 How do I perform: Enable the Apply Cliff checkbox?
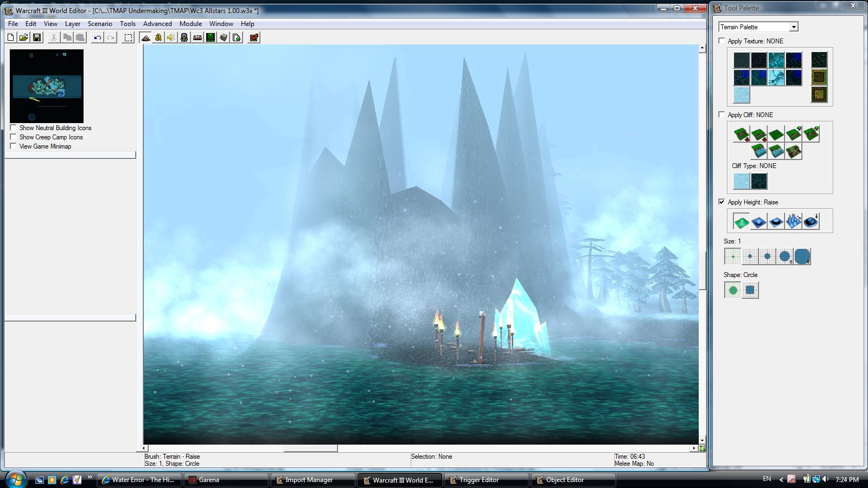click(722, 114)
